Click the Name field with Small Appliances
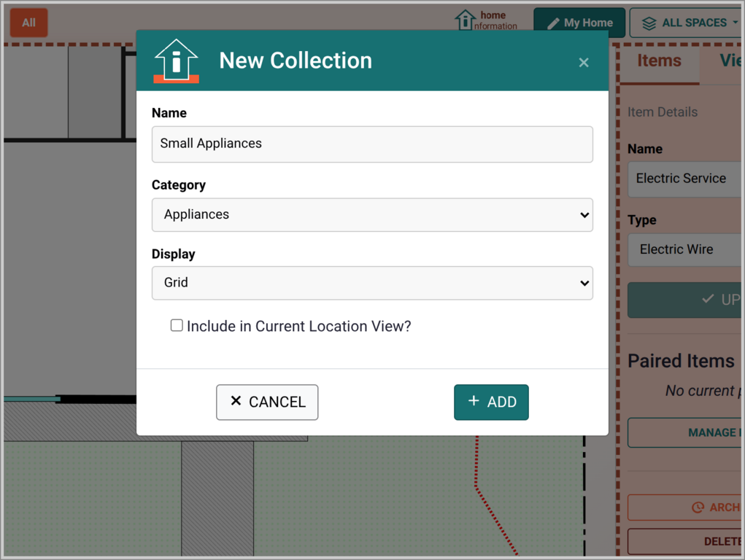The image size is (745, 560). pyautogui.click(x=372, y=144)
